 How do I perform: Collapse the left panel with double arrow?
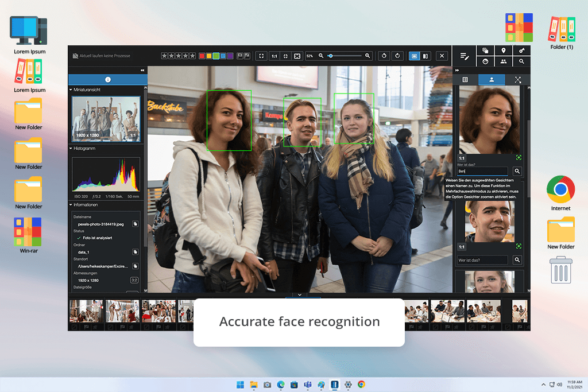pos(142,70)
